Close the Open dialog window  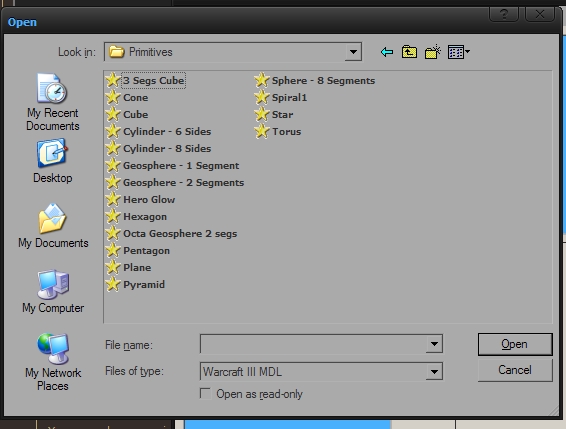pos(540,14)
